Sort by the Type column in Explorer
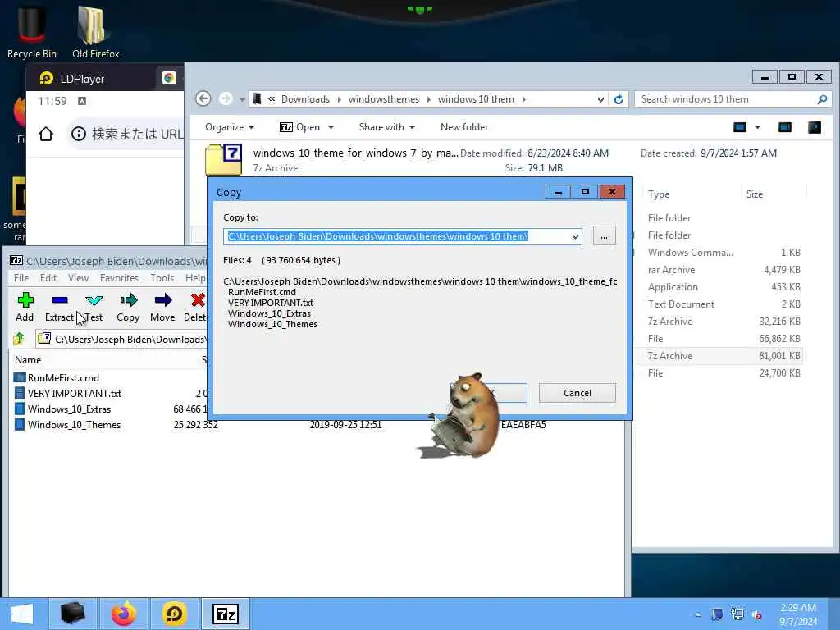The image size is (840, 630). pyautogui.click(x=659, y=194)
